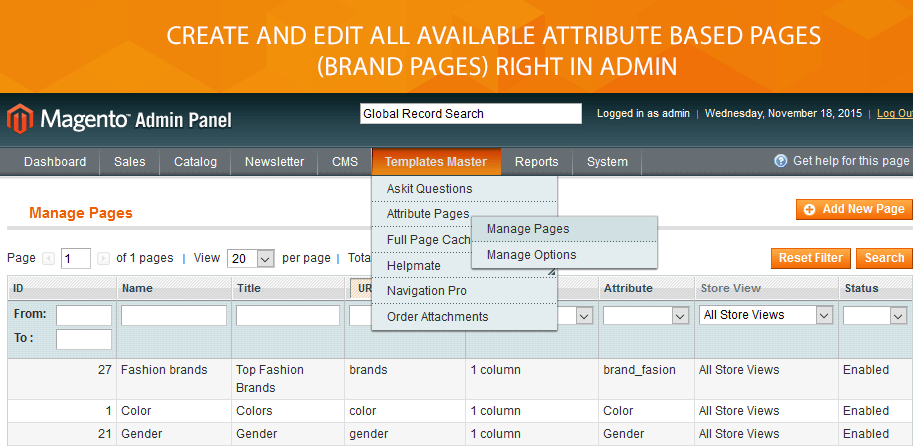Click the Name filter input field
The height and width of the screenshot is (446, 913).
[x=174, y=316]
